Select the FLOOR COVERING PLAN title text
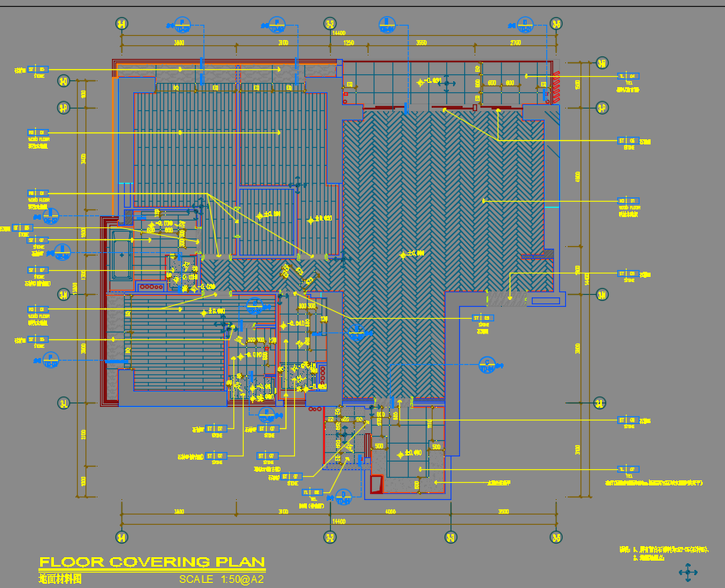 tap(152, 562)
